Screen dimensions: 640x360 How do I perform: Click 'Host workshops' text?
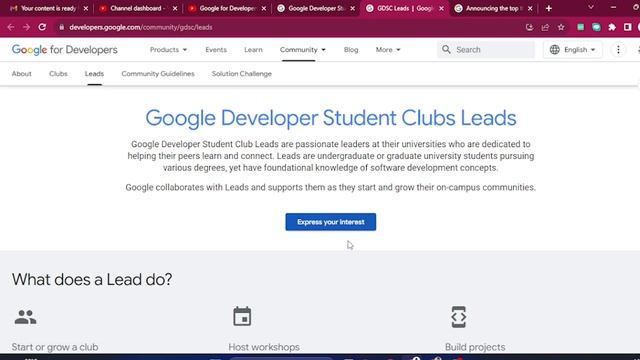point(264,347)
